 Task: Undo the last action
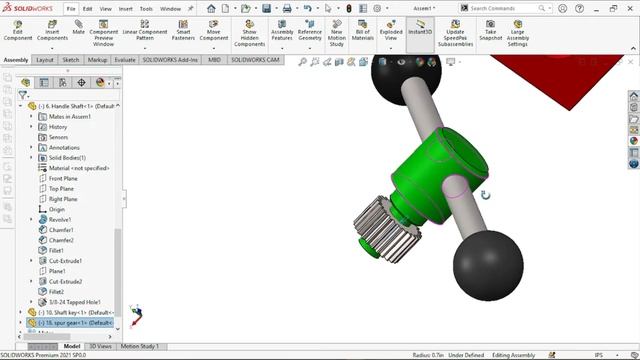tap(308, 8)
